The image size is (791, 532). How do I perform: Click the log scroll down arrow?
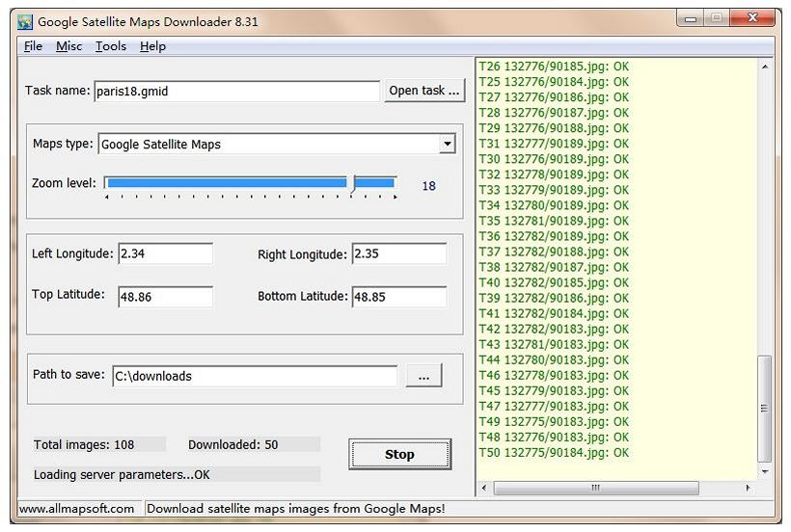(x=765, y=472)
